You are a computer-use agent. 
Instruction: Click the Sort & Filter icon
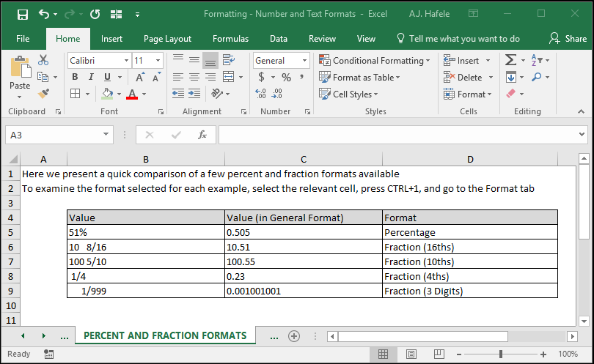[537, 60]
